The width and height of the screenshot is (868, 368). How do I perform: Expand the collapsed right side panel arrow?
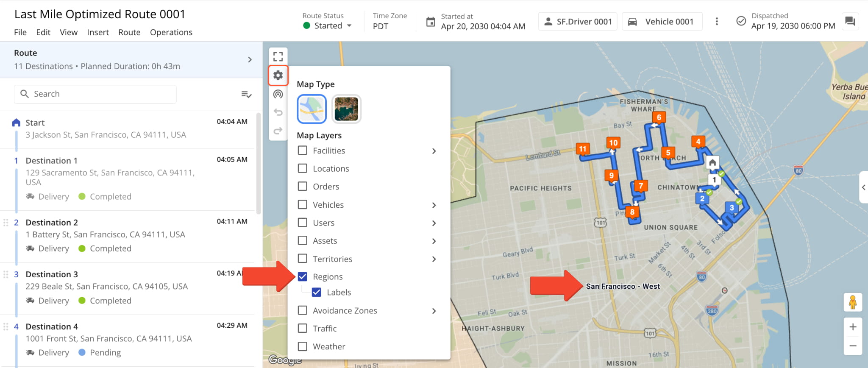[864, 187]
